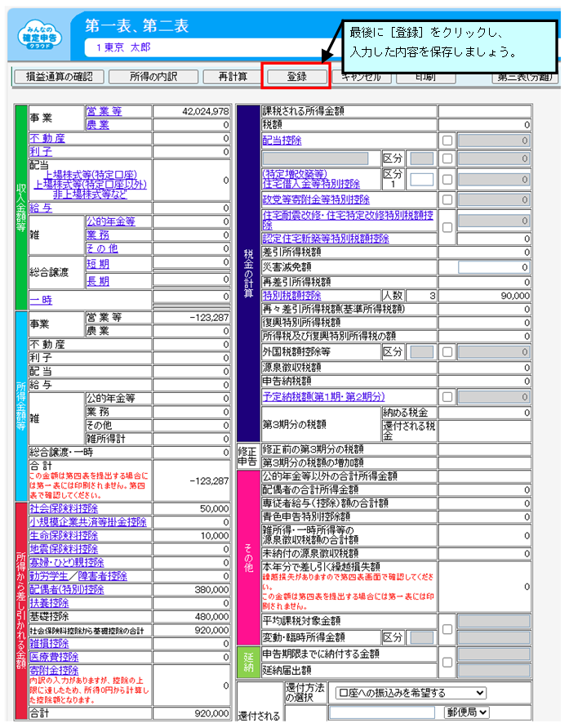569x728 pixels.
Task: Open the 勤労学生 link
Action: click(x=49, y=576)
